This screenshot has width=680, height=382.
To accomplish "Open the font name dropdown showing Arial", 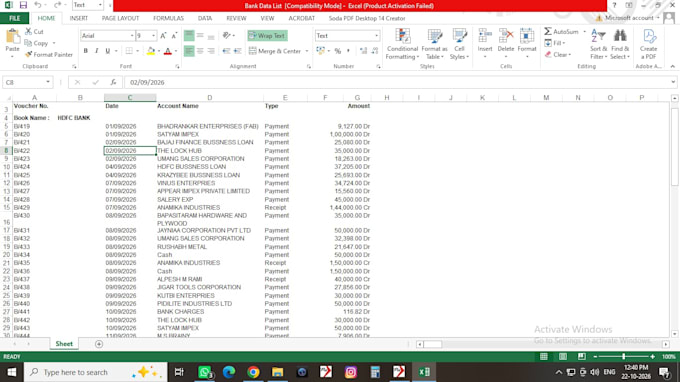I will [x=132, y=36].
